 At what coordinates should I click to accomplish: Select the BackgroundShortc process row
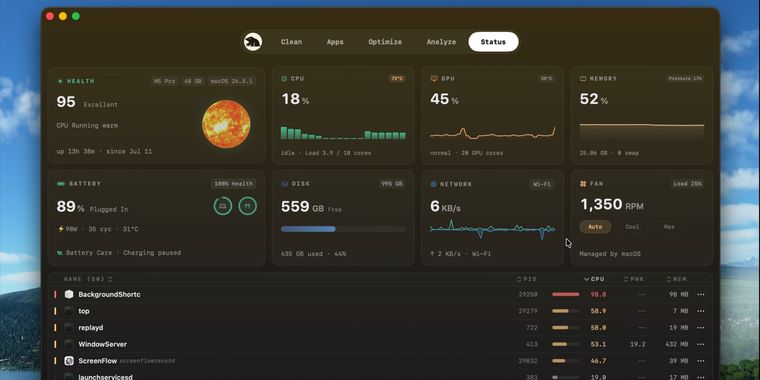coord(380,294)
